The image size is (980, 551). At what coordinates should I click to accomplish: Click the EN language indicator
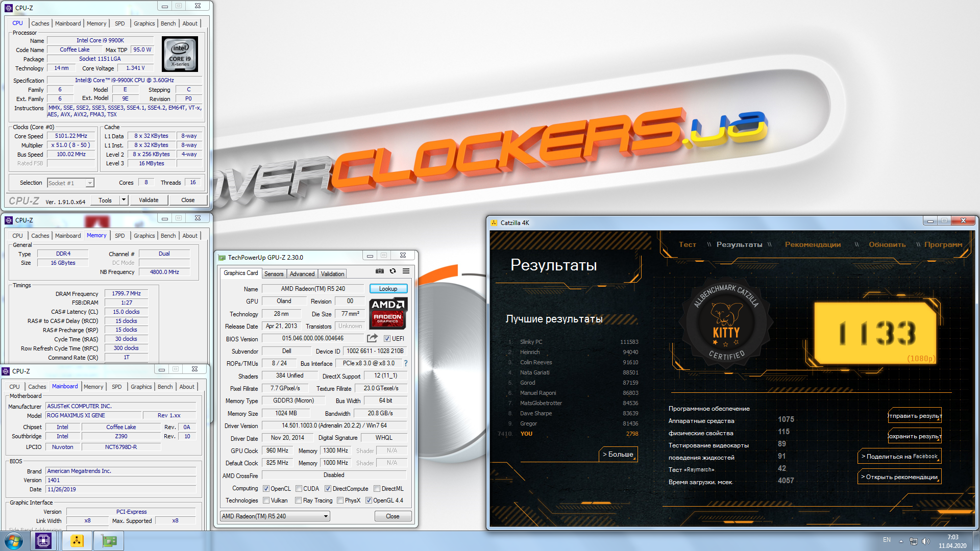pos(887,540)
